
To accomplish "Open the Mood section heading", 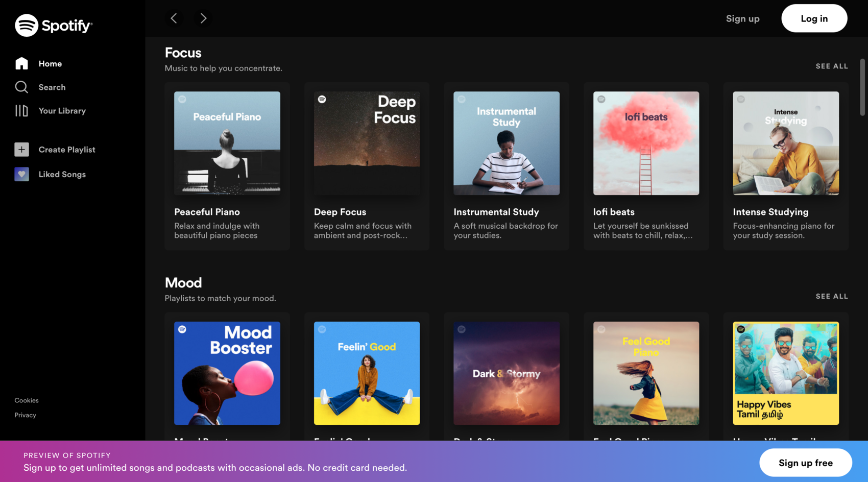I will coord(183,283).
